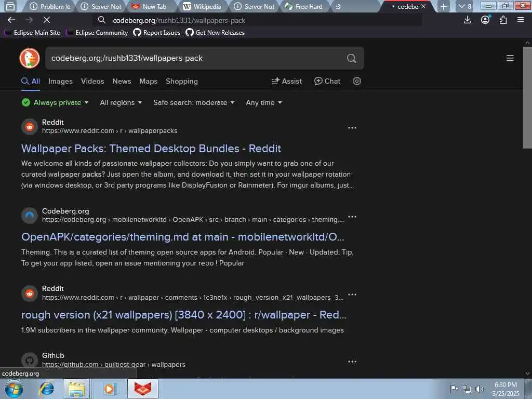Image resolution: width=532 pixels, height=399 pixels.
Task: Open media player from taskbar
Action: coord(109,389)
